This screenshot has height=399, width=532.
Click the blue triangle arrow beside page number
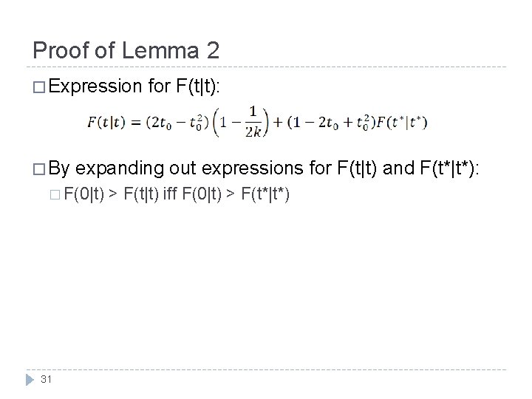tap(30, 379)
